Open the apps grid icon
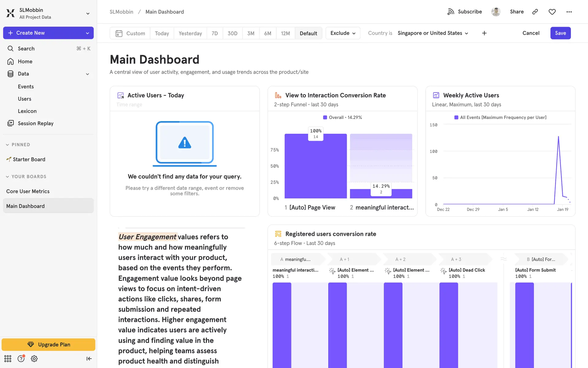The width and height of the screenshot is (588, 368). (x=8, y=358)
